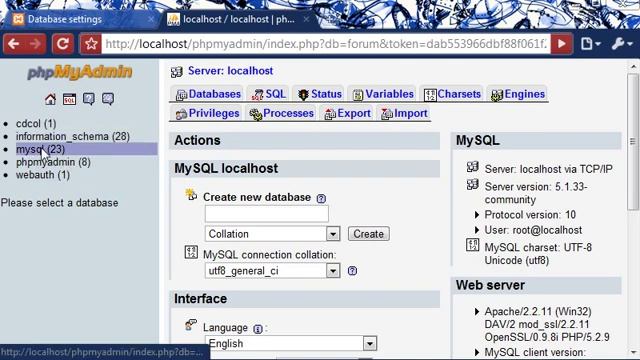Viewport: 640px width, 360px height.
Task: Expand the MySQL client version item
Action: point(476,352)
